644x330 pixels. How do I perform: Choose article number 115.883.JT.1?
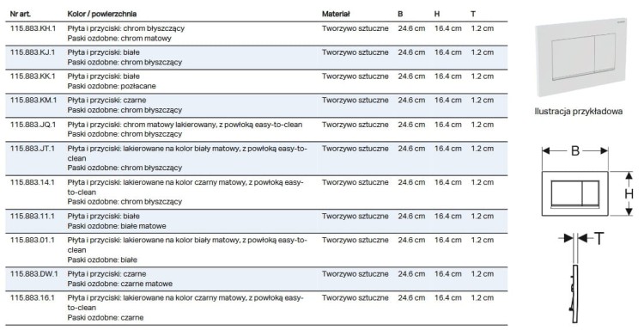pyautogui.click(x=32, y=149)
